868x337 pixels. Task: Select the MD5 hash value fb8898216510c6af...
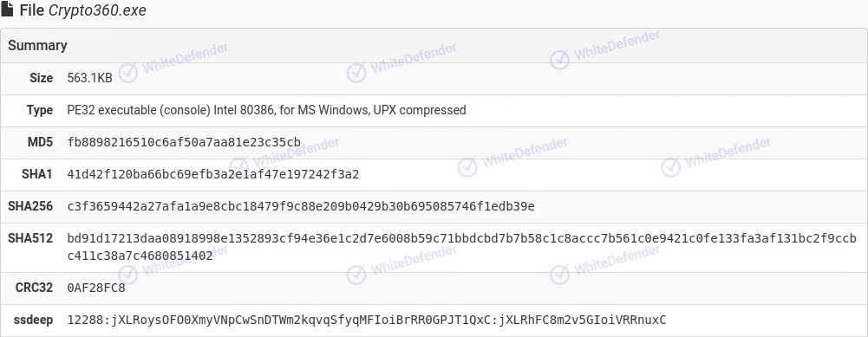click(185, 142)
